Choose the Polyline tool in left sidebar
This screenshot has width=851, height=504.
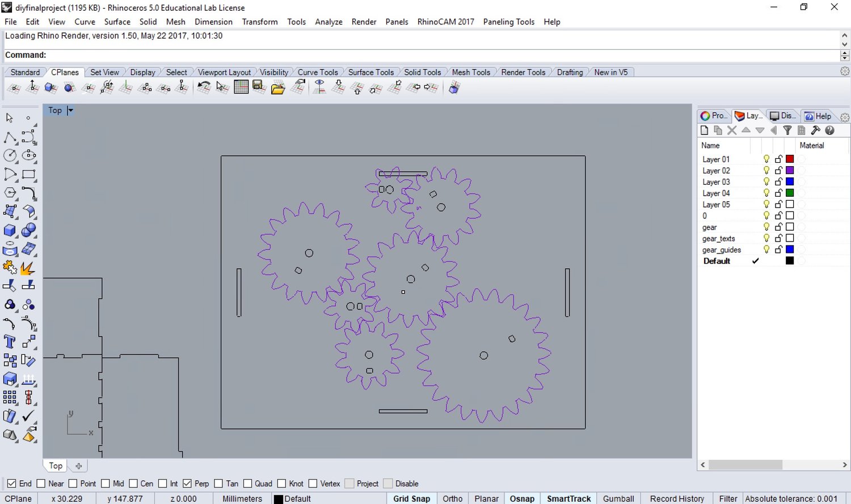(10, 137)
